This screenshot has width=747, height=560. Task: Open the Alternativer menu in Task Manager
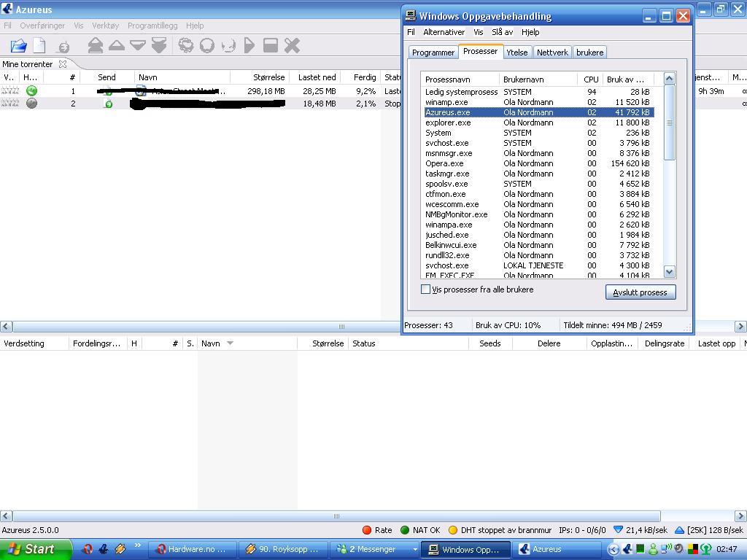(444, 32)
